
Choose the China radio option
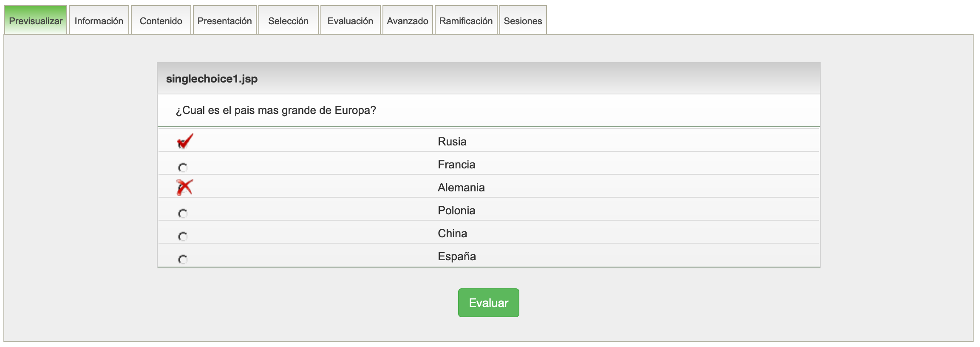[x=183, y=236]
